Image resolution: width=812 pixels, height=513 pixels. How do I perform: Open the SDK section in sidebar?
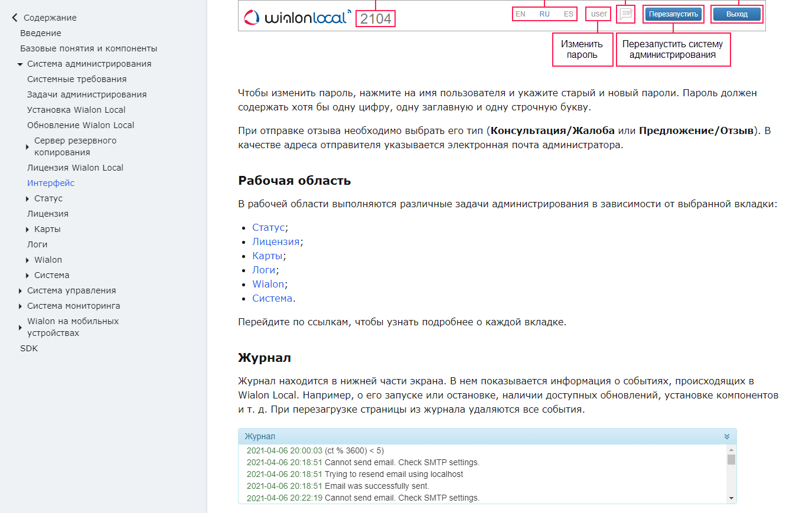click(29, 348)
